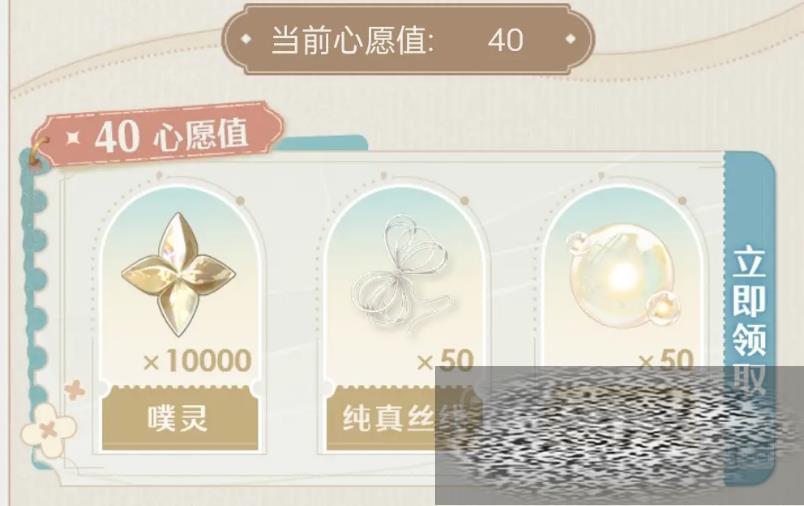Viewport: 804px width, 506px height.
Task: Tap the ×10000 quantity under 噗灵
Action: 197,361
